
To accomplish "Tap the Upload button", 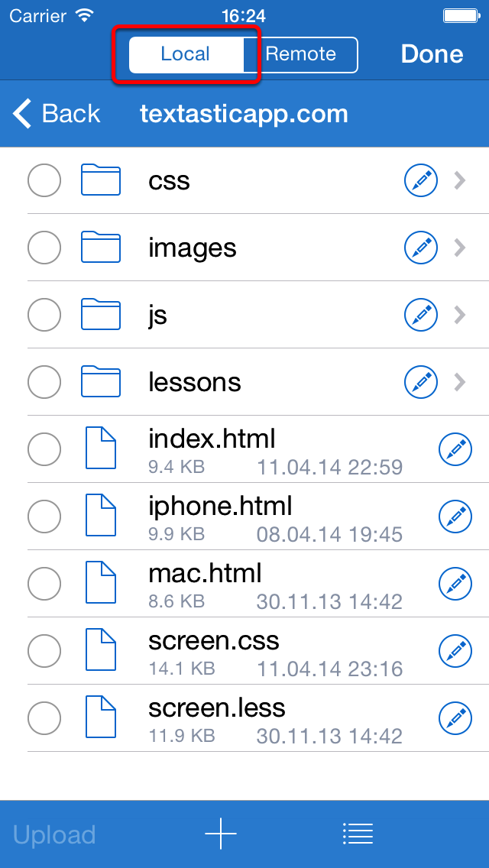I will 54,834.
